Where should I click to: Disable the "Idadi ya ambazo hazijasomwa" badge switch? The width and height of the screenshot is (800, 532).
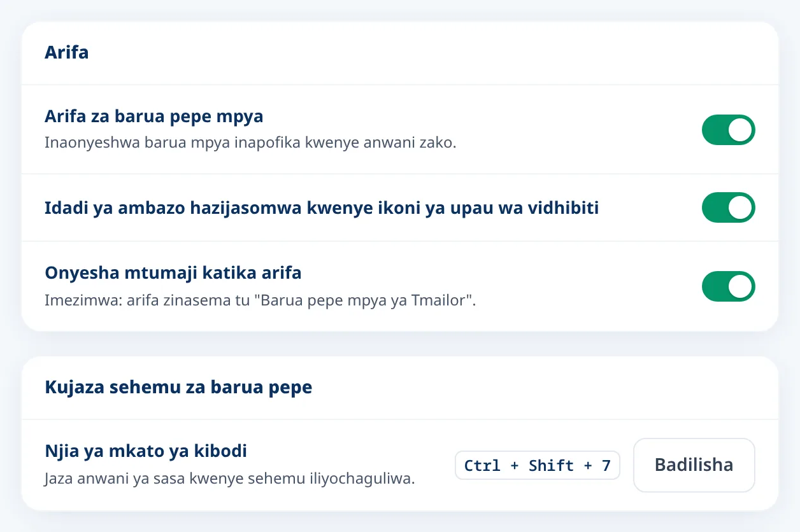click(x=728, y=207)
